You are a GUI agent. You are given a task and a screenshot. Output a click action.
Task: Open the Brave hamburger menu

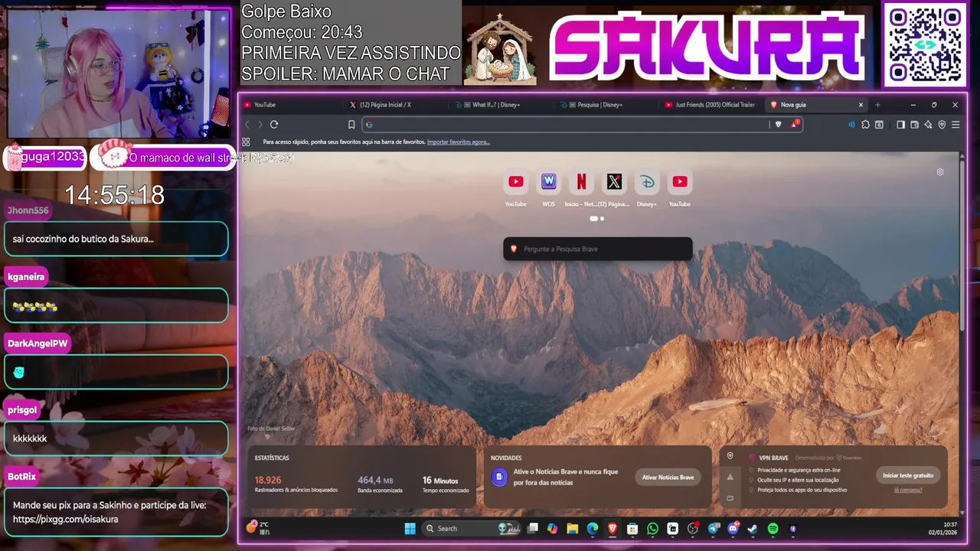(955, 125)
